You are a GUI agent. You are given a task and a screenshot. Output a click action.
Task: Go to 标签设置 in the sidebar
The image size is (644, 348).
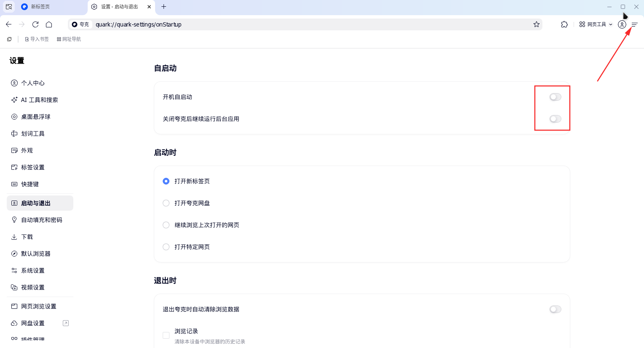pyautogui.click(x=40, y=167)
